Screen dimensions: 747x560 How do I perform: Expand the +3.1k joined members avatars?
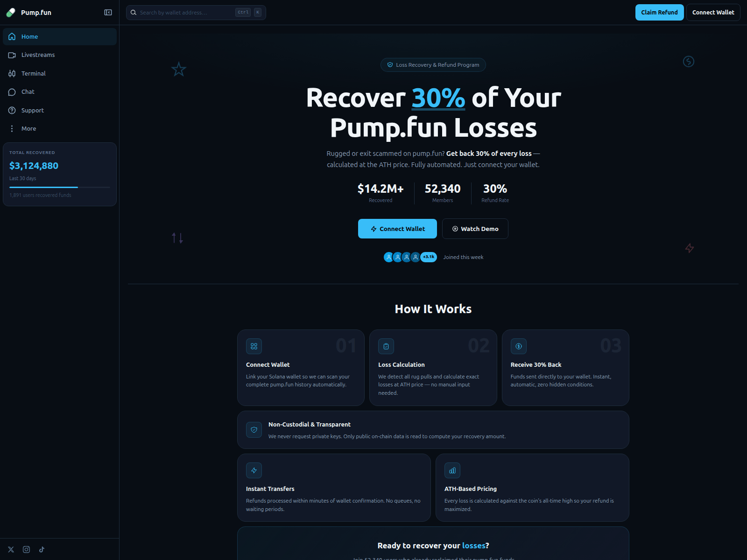[x=428, y=257]
